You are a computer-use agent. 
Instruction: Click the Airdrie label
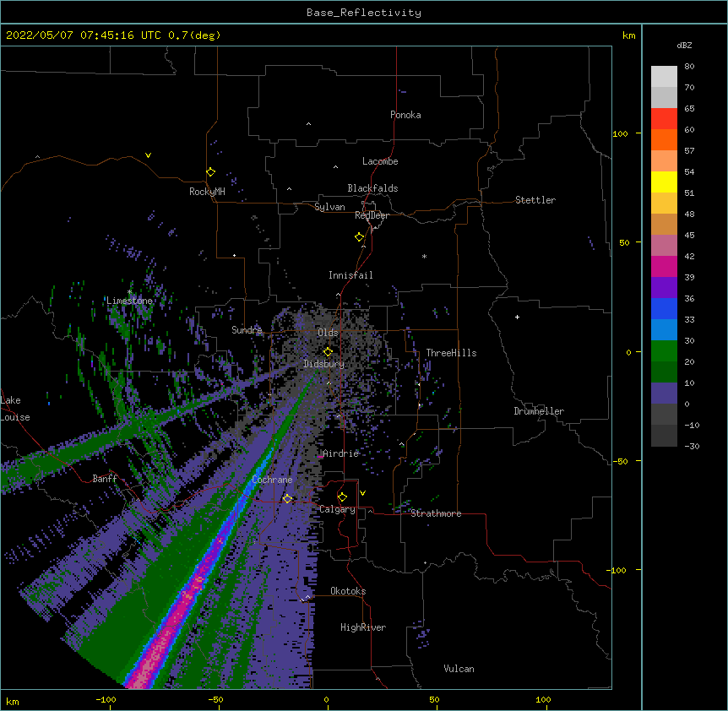(340, 453)
